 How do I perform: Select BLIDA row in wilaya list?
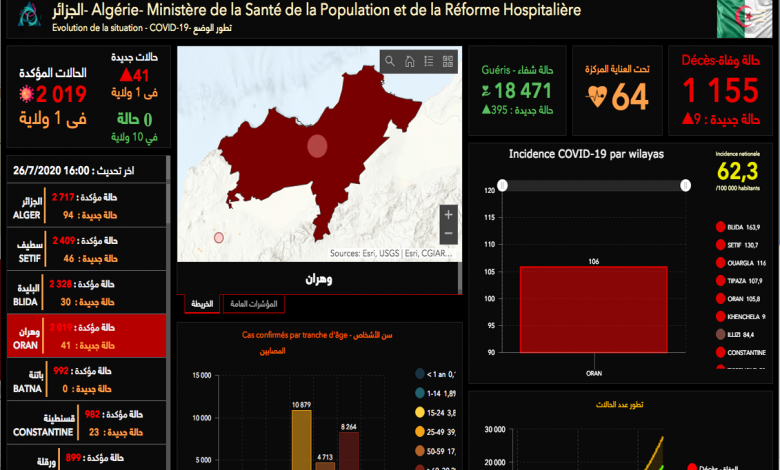(87, 292)
